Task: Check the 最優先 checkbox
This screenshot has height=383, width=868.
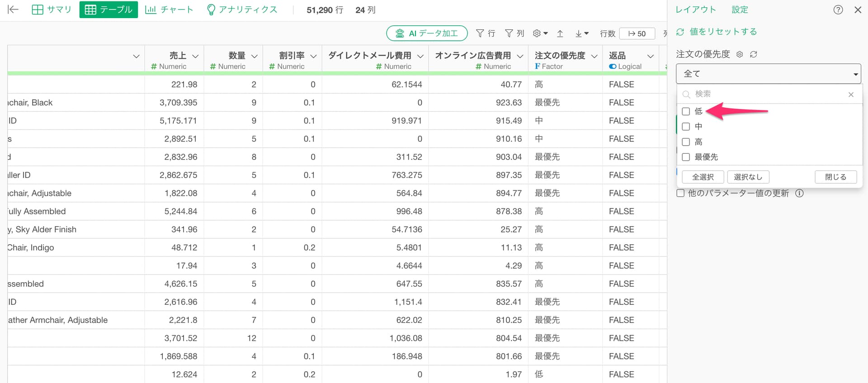Action: [686, 157]
